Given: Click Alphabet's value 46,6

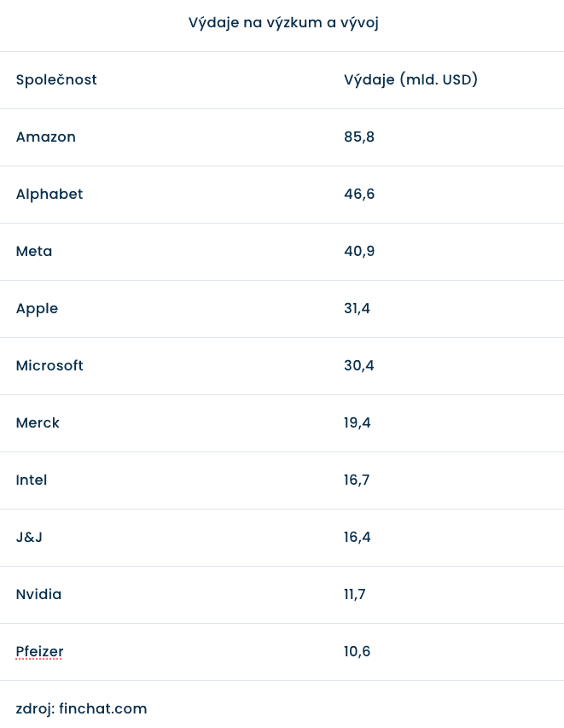Looking at the screenshot, I should coord(359,195).
